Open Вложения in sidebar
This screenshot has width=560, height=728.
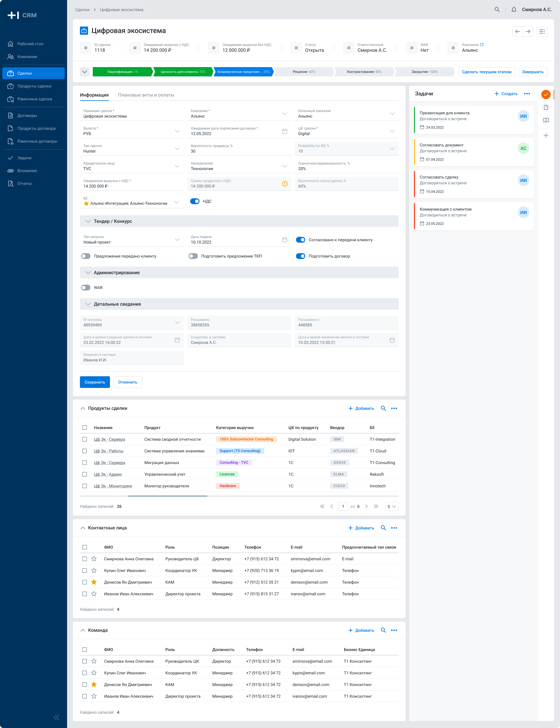pyautogui.click(x=33, y=171)
